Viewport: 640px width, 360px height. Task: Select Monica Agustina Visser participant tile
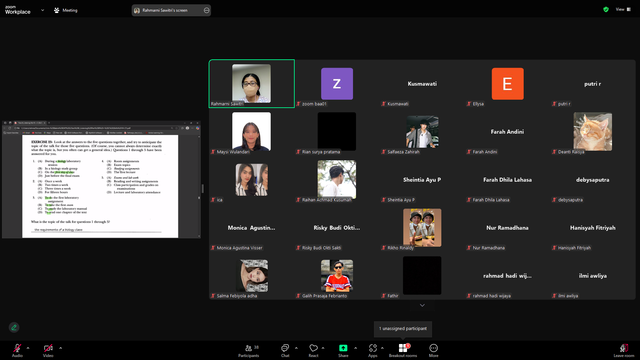252,228
